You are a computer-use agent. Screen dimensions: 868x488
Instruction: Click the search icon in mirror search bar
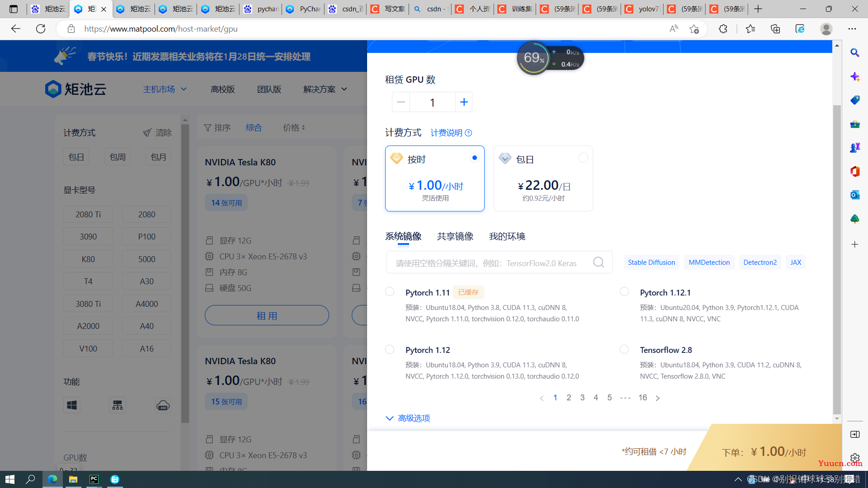(x=598, y=262)
